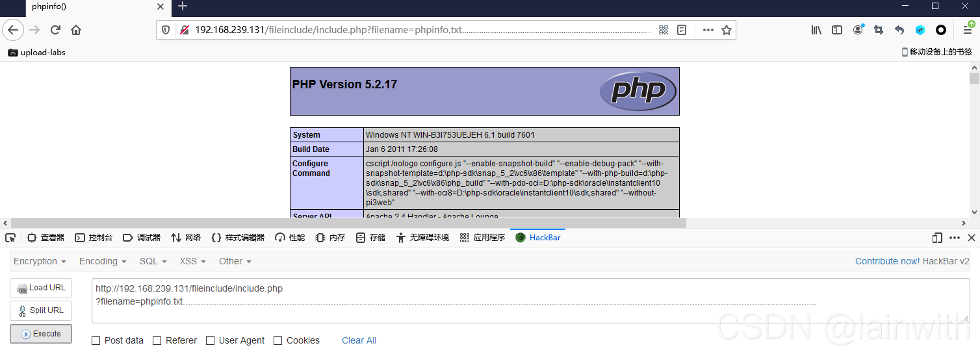Click the Load URL button
Screen dimensions: 980x352
(x=41, y=288)
